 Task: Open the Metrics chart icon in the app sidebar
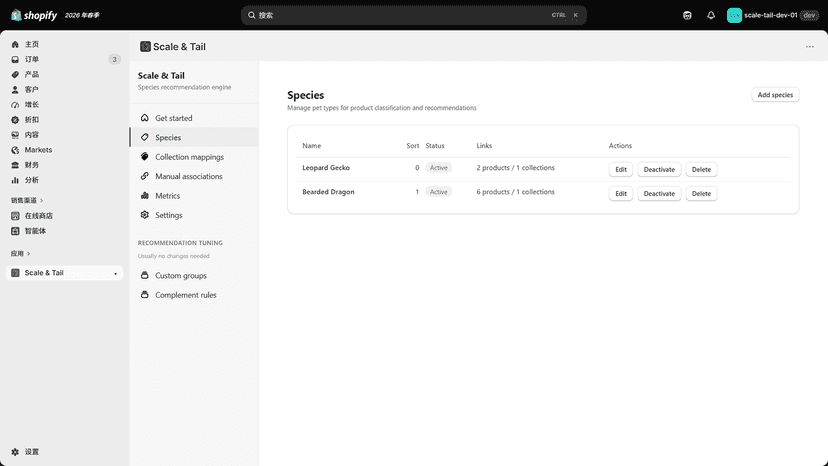[x=145, y=195]
